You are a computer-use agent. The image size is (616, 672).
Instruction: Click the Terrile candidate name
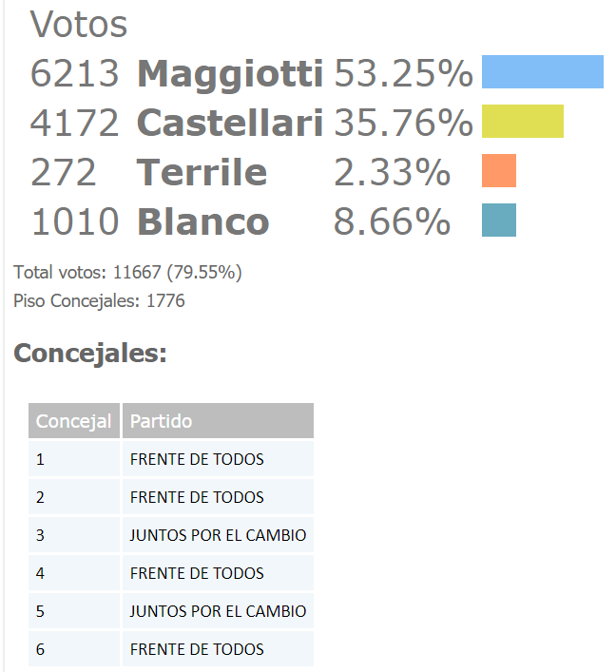coord(202,172)
